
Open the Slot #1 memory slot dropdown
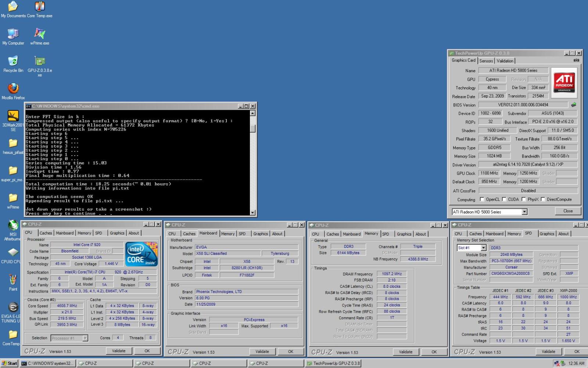[x=483, y=248]
